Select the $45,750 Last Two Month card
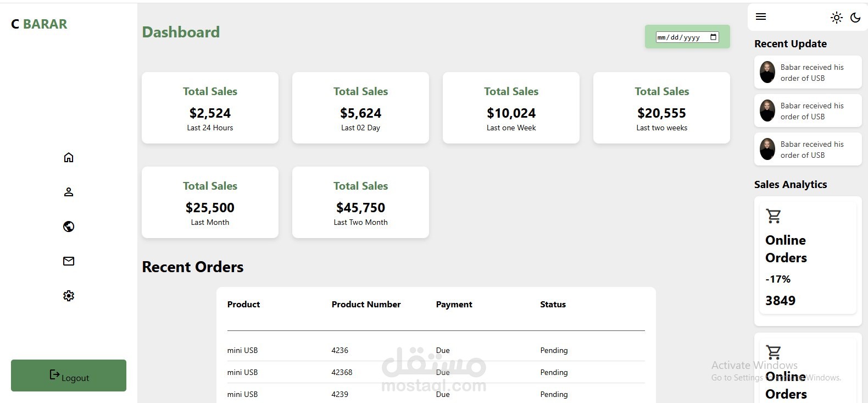The height and width of the screenshot is (403, 868). (360, 202)
